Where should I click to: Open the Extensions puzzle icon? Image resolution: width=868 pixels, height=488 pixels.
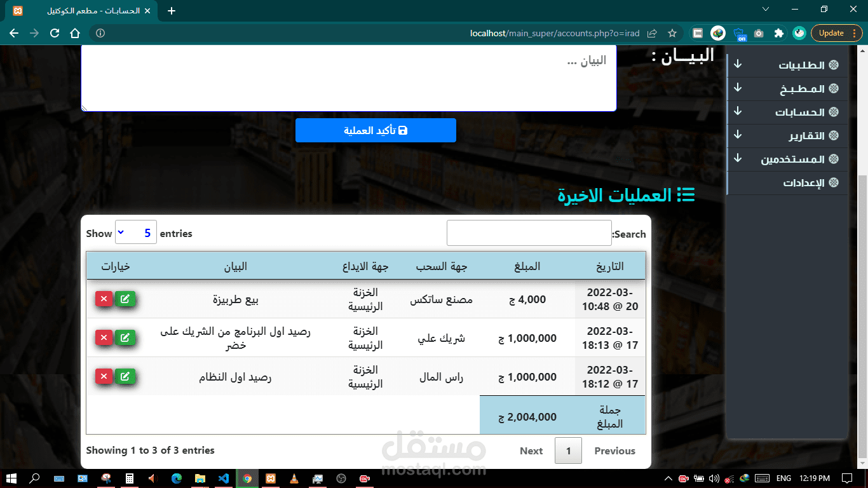pyautogui.click(x=779, y=33)
